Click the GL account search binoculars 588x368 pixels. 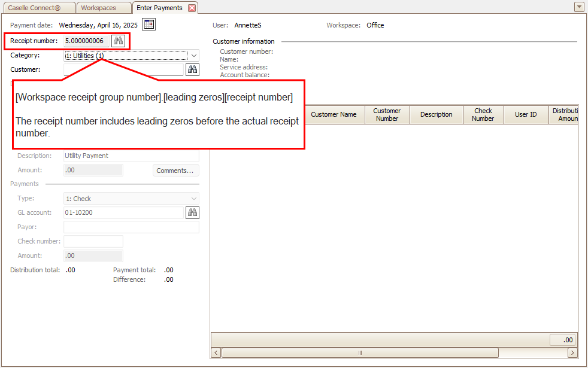click(x=192, y=212)
